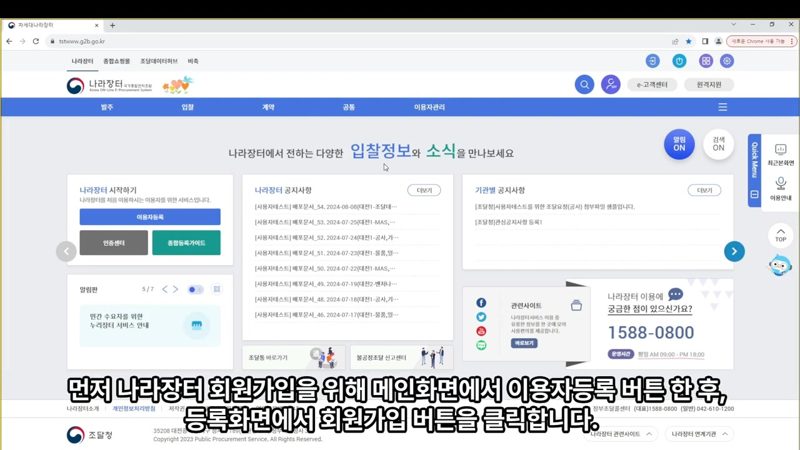Image resolution: width=800 pixels, height=450 pixels.
Task: Click the 인증센터 button
Action: (114, 243)
